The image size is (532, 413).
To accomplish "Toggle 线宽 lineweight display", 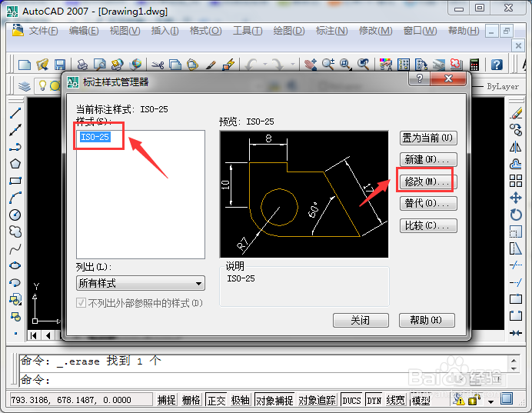I will click(396, 401).
